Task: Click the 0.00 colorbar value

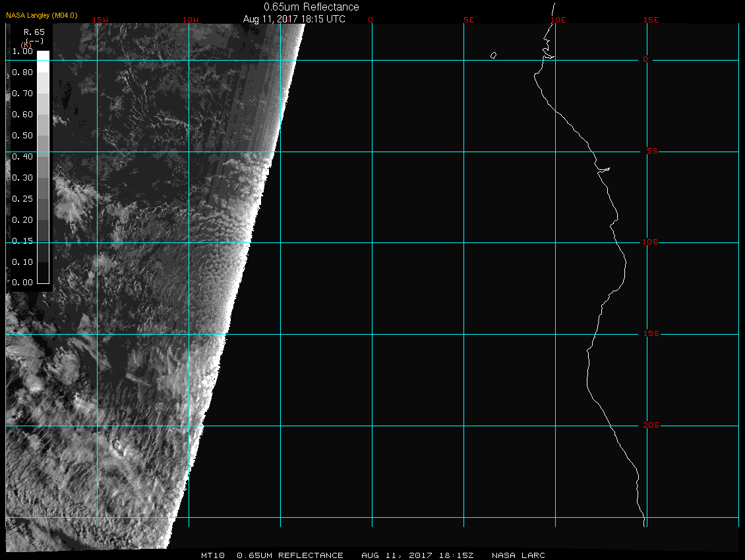Action: click(x=22, y=283)
